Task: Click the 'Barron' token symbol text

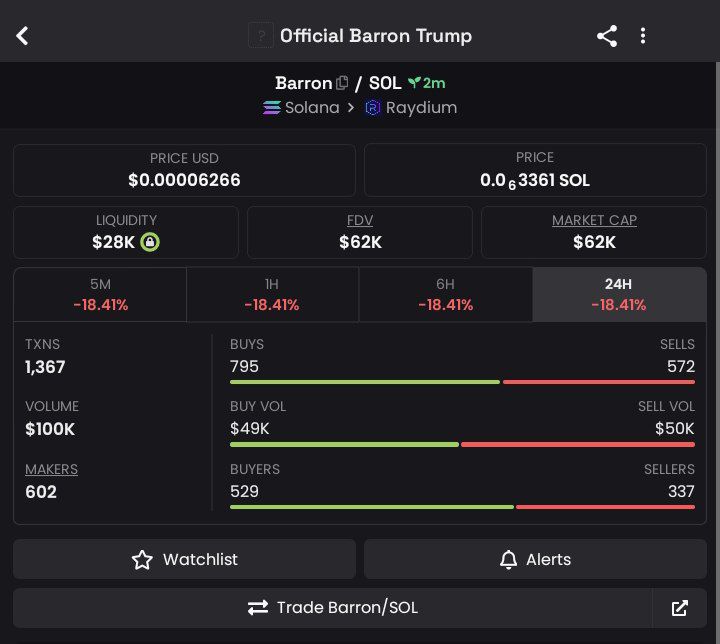Action: tap(304, 83)
